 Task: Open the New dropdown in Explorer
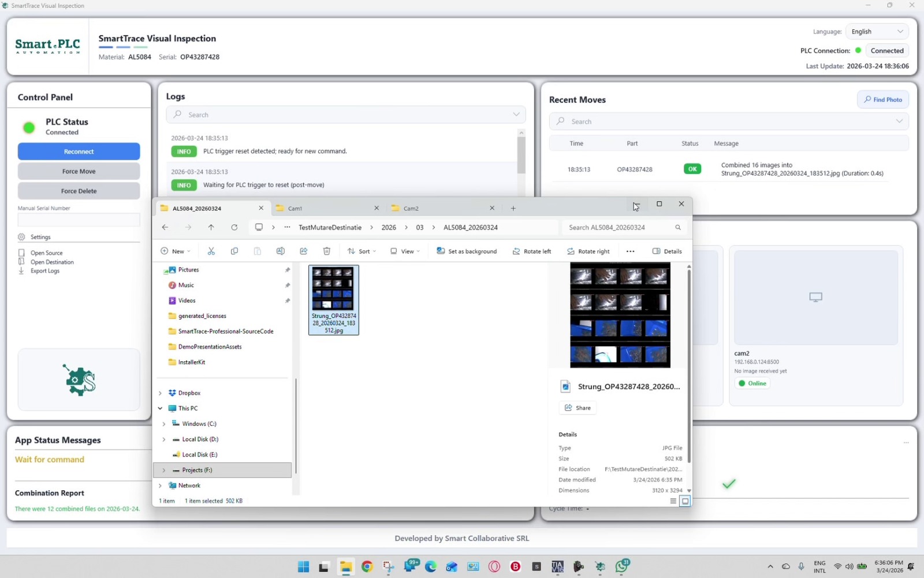pos(175,251)
